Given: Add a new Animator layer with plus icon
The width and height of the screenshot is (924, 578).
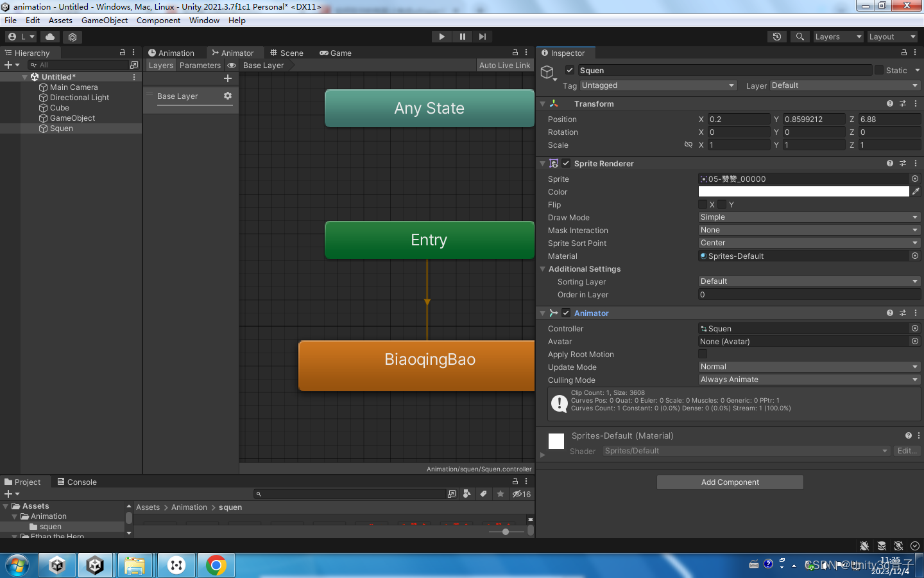Looking at the screenshot, I should pos(227,78).
